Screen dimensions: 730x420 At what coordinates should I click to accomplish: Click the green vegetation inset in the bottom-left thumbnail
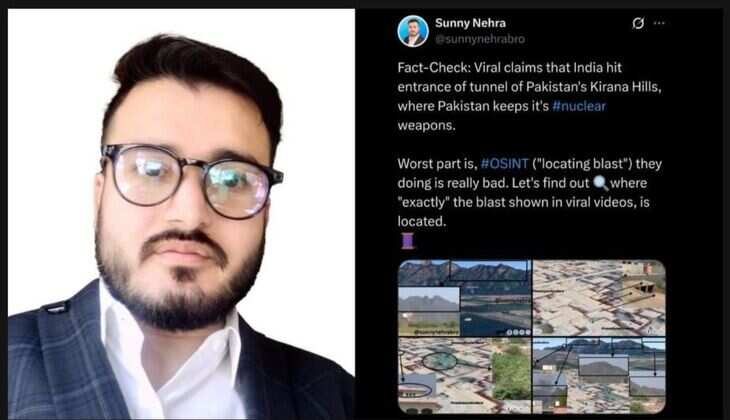coord(511,376)
